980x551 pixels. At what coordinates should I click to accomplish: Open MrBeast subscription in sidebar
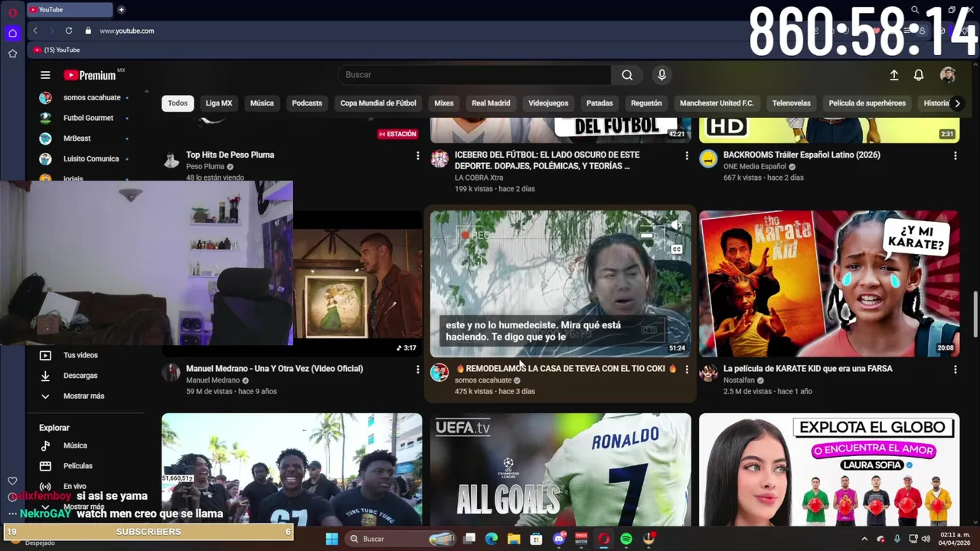click(77, 139)
